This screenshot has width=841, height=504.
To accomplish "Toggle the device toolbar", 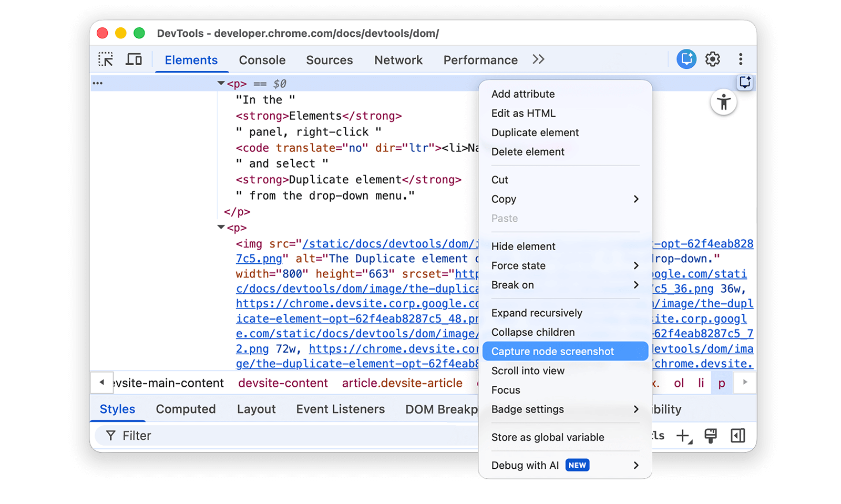I will point(134,59).
